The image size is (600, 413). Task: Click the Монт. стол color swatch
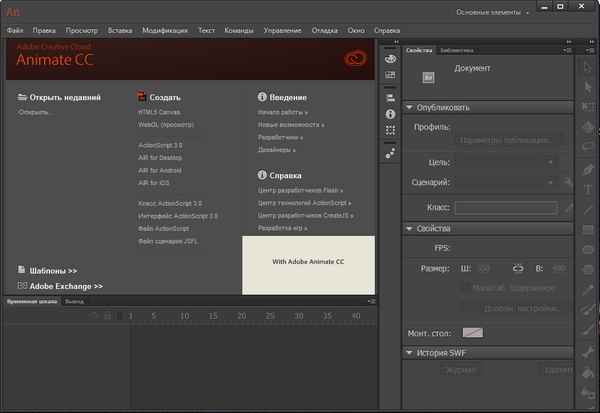tap(473, 333)
